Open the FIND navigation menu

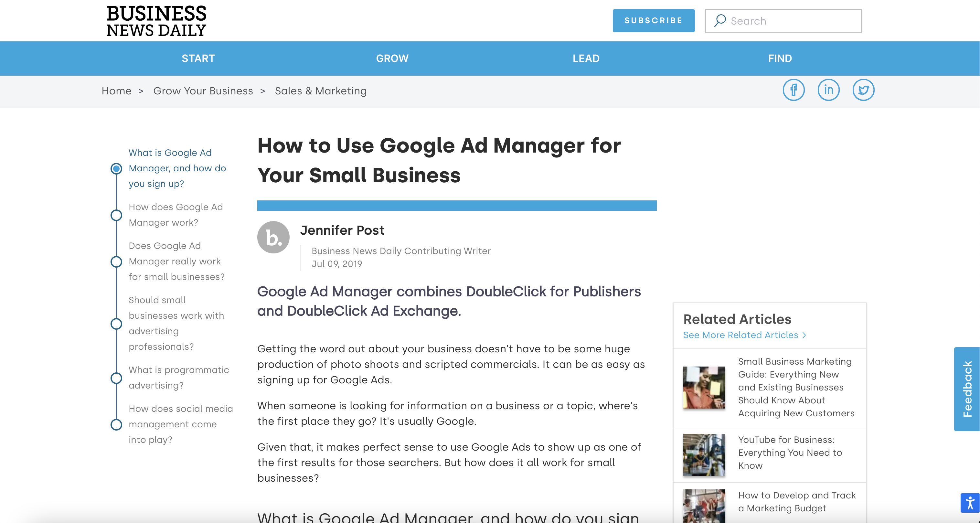(780, 59)
